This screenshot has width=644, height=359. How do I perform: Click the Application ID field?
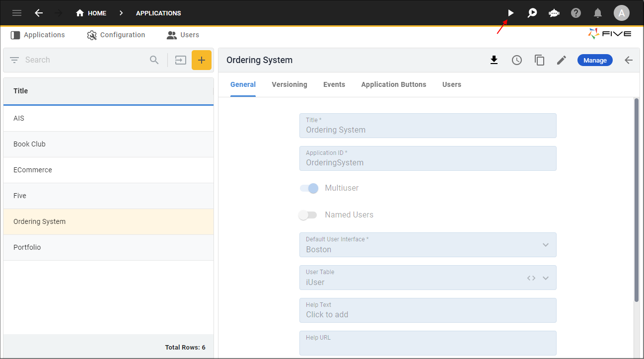click(428, 158)
